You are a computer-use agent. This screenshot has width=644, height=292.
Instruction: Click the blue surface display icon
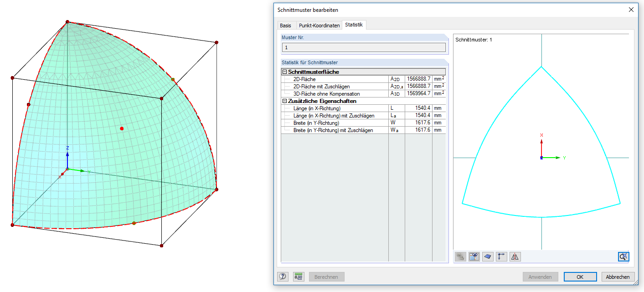[488, 256]
